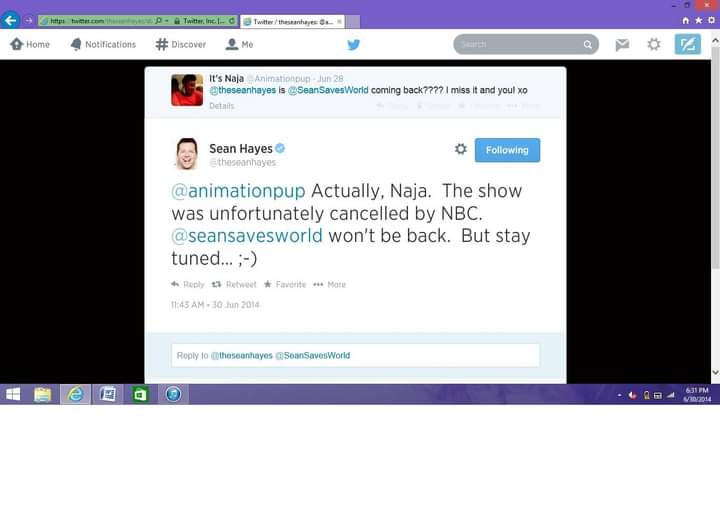
Task: Open the browser tools gear
Action: [711, 20]
